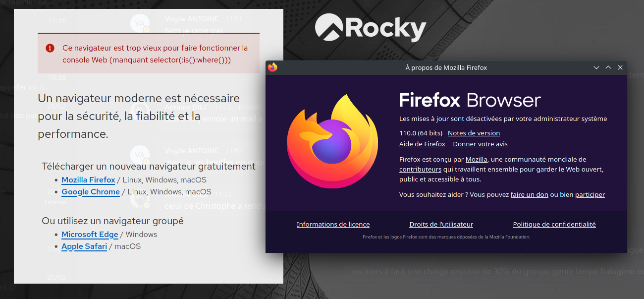Viewport: 644px width, 299px height.
Task: Click the faire un don link
Action: 529,194
